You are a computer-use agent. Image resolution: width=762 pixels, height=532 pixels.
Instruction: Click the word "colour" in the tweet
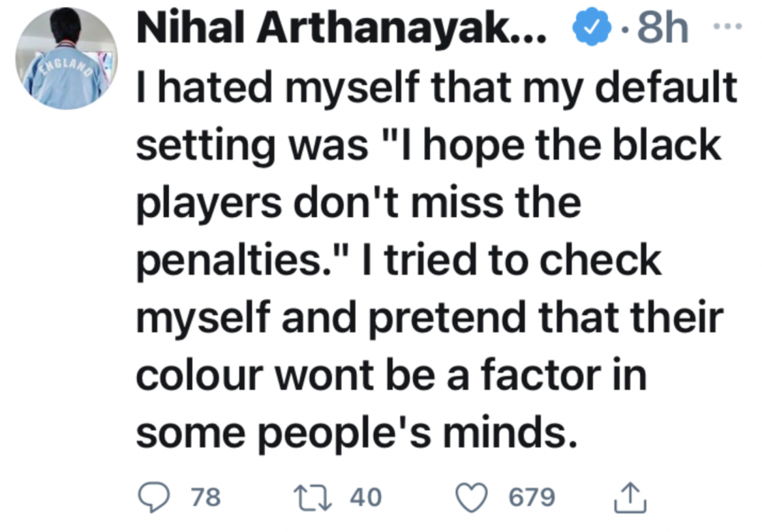click(194, 376)
